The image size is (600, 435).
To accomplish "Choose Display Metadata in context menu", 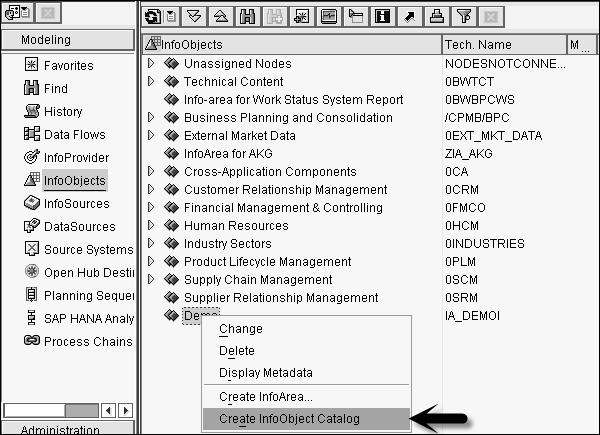I will [265, 373].
